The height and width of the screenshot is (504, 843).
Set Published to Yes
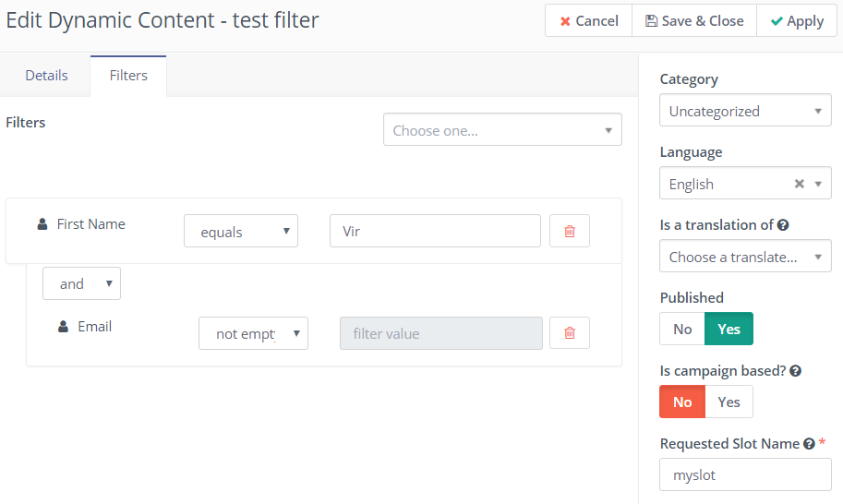click(729, 330)
